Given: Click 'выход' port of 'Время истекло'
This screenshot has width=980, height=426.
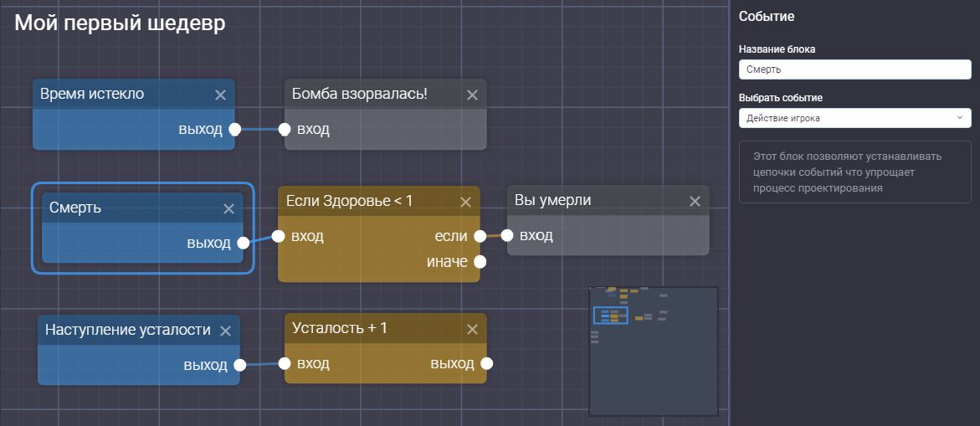Looking at the screenshot, I should click(235, 130).
